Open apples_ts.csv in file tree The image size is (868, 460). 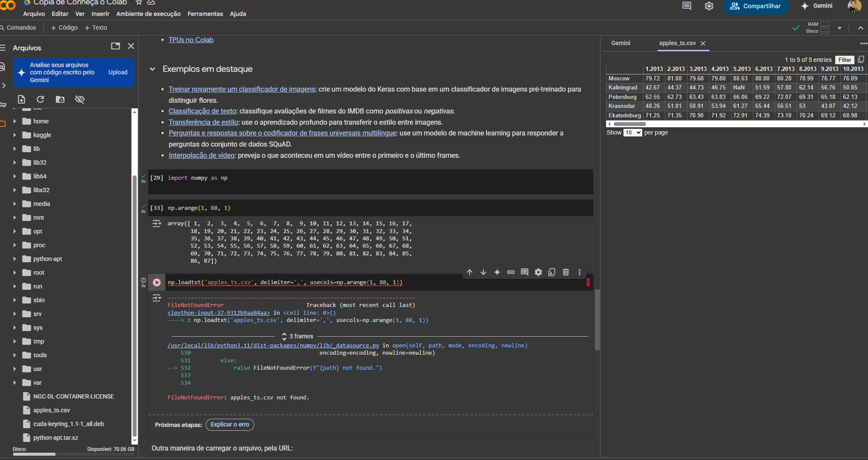[52, 410]
